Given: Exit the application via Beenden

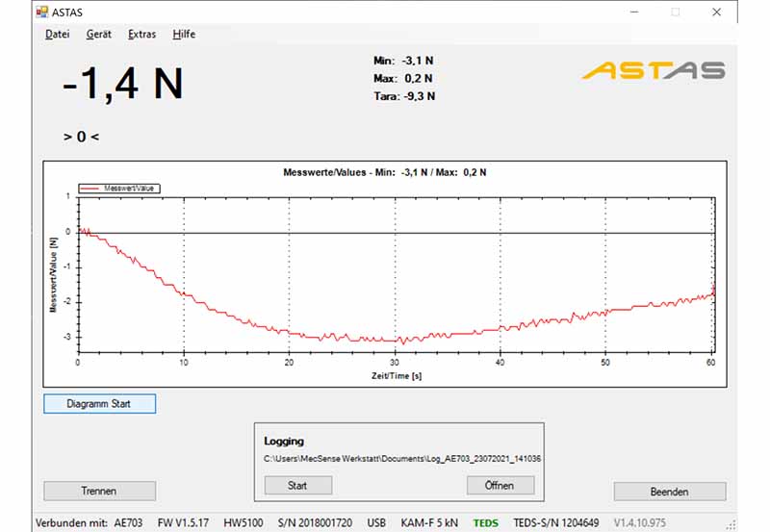Looking at the screenshot, I should (x=669, y=492).
